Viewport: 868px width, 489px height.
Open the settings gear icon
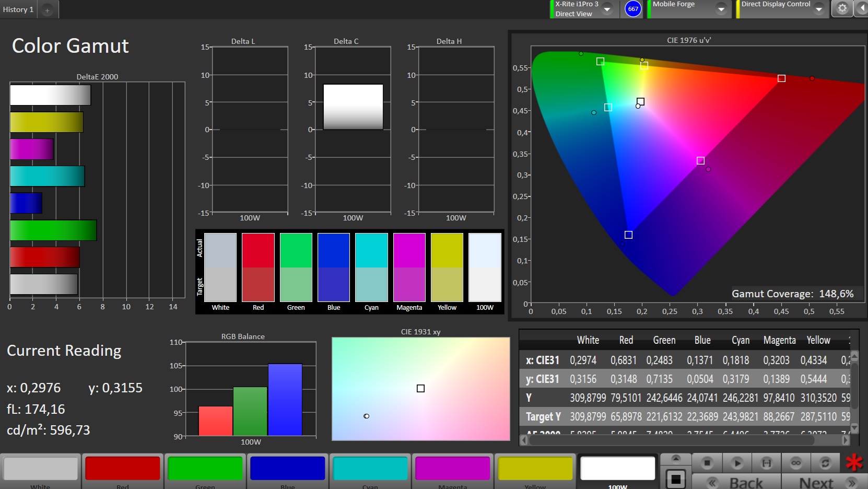[x=842, y=8]
